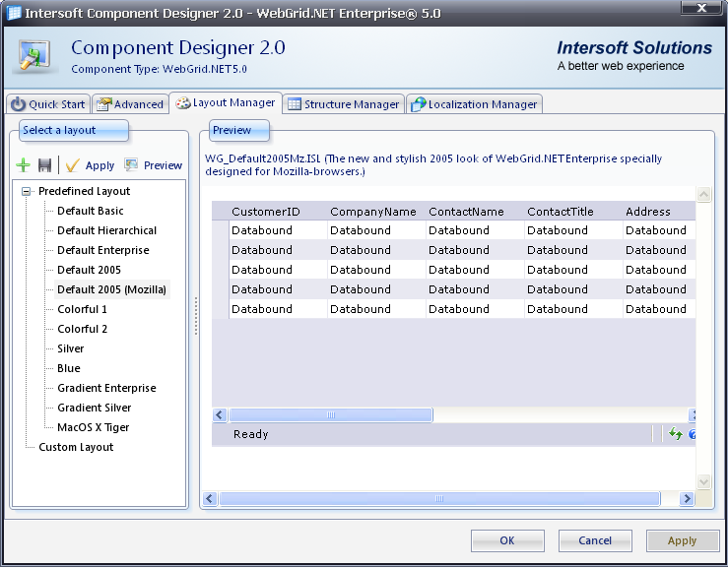
Task: Click the Layout Manager palette icon
Action: 183,103
